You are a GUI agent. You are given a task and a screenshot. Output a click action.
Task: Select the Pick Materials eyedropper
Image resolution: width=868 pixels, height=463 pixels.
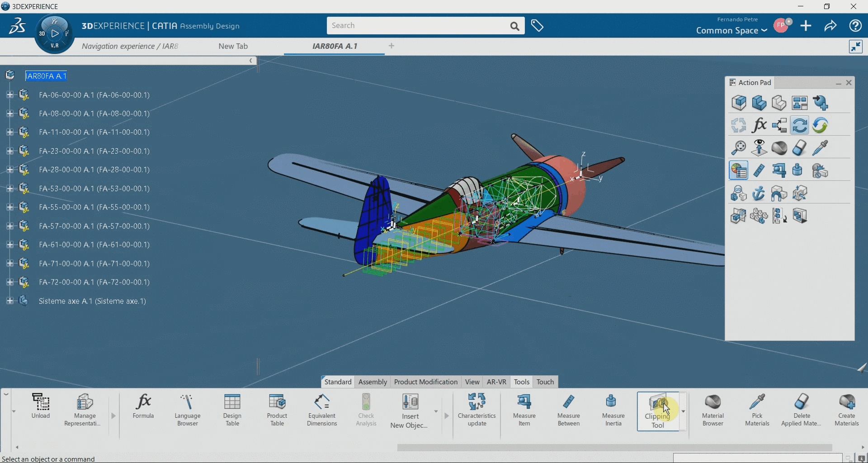pos(757,410)
